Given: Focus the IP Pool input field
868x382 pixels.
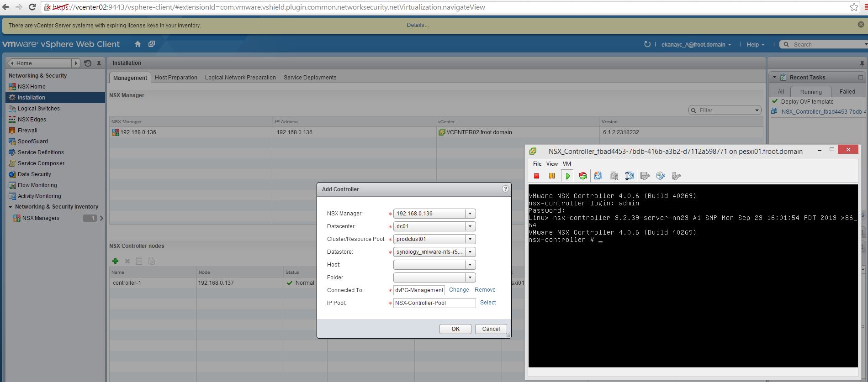Looking at the screenshot, I should point(434,303).
